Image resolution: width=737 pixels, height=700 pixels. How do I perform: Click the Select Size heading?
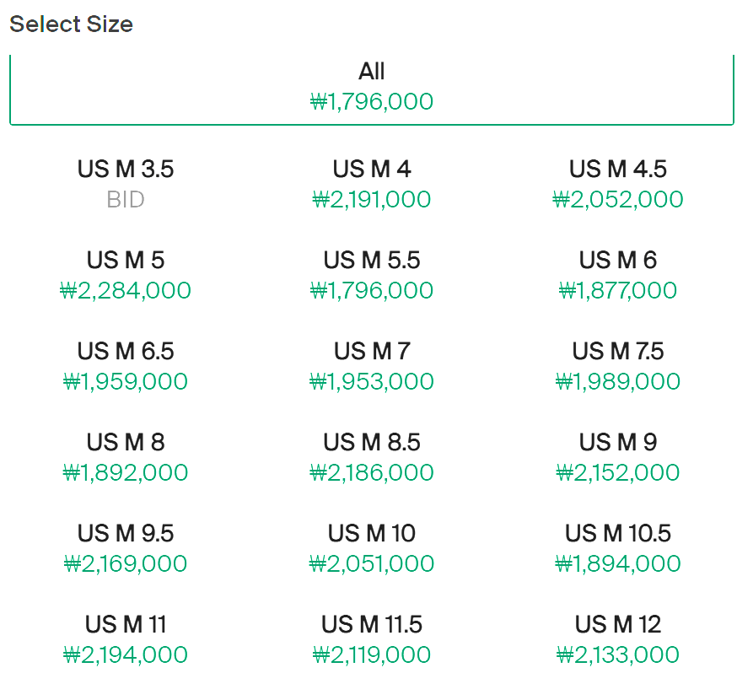tap(72, 24)
